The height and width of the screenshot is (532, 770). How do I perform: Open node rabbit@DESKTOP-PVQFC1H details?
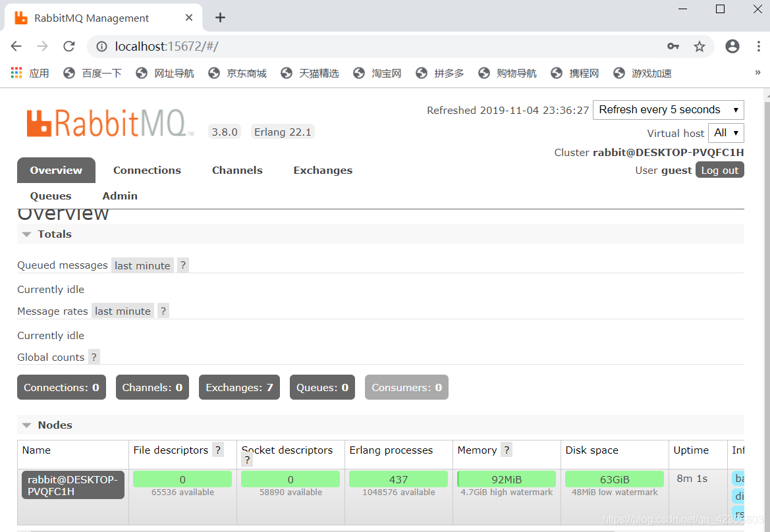click(x=72, y=485)
